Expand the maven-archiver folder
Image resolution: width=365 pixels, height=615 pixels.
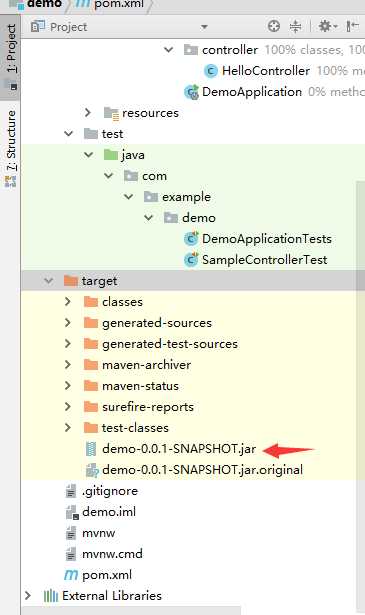click(68, 365)
